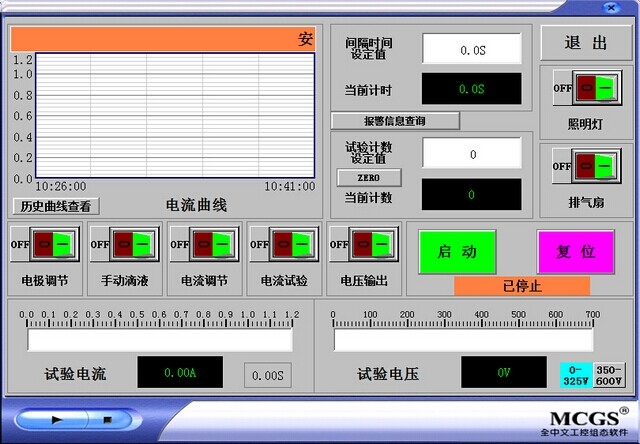Click the 10:41:00 time label
640x444 pixels.
pyautogui.click(x=290, y=186)
